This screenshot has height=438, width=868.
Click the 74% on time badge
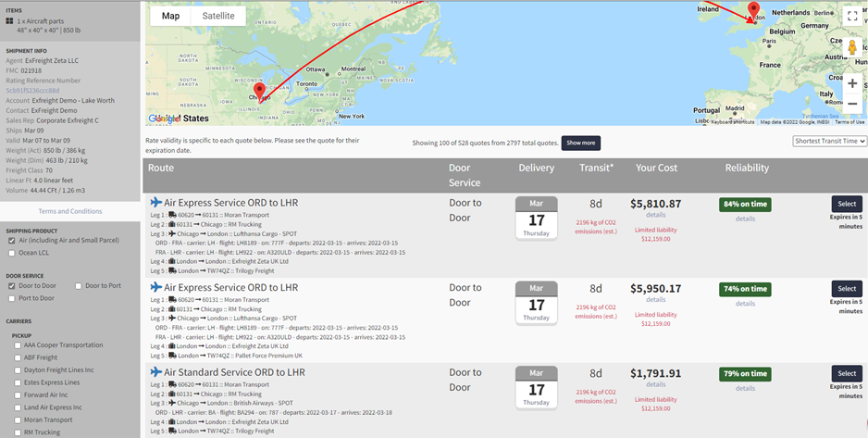point(745,289)
